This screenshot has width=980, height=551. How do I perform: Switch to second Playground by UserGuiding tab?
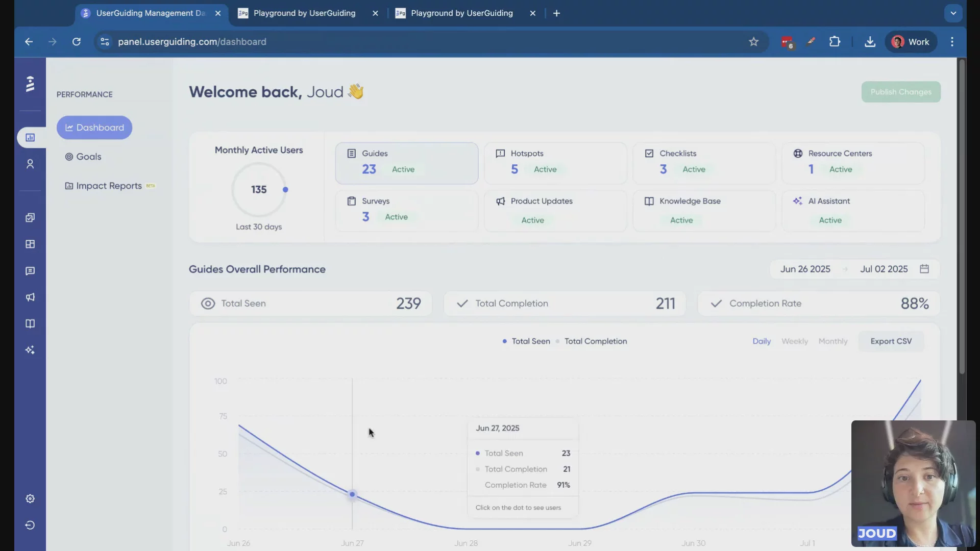tap(304, 13)
